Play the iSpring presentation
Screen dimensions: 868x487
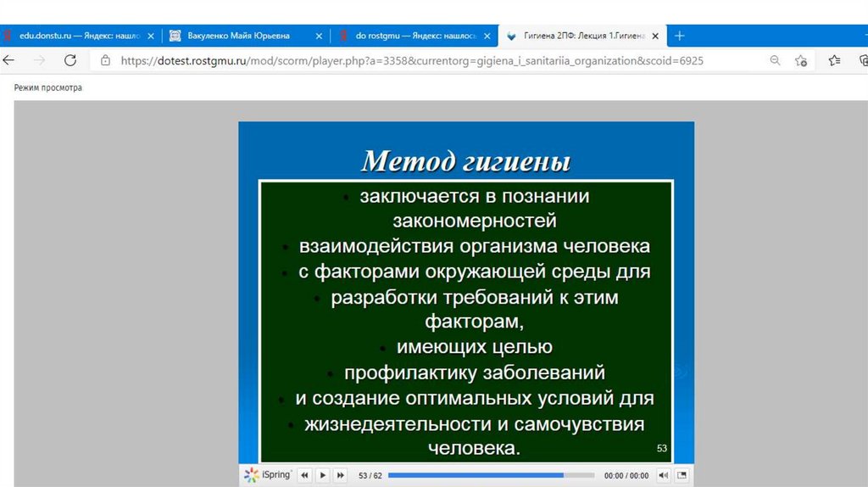[x=323, y=475]
